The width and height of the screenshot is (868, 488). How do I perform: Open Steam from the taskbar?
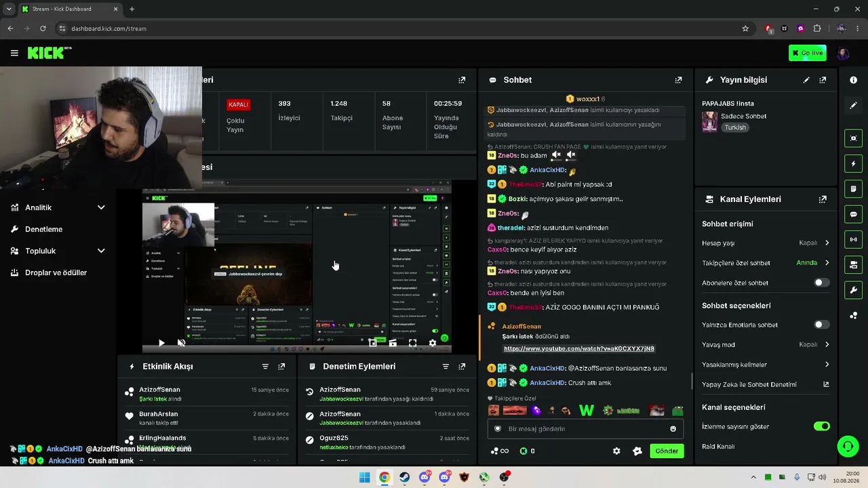(x=405, y=477)
